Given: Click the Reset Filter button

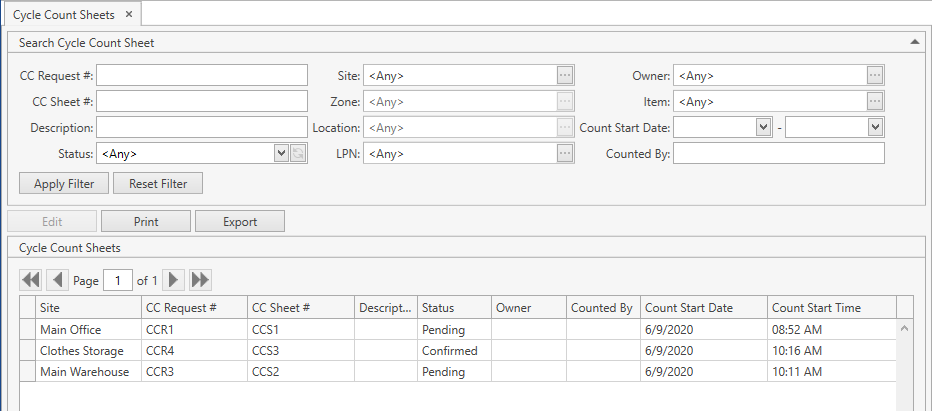Looking at the screenshot, I should [x=158, y=184].
